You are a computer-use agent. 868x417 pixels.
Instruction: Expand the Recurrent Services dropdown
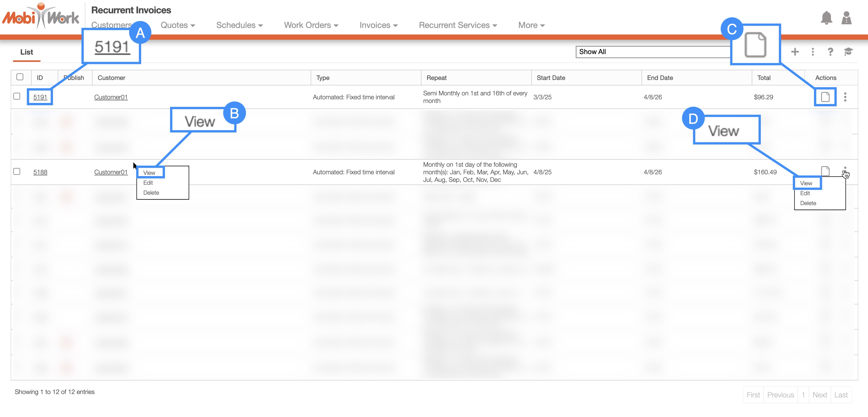point(458,25)
